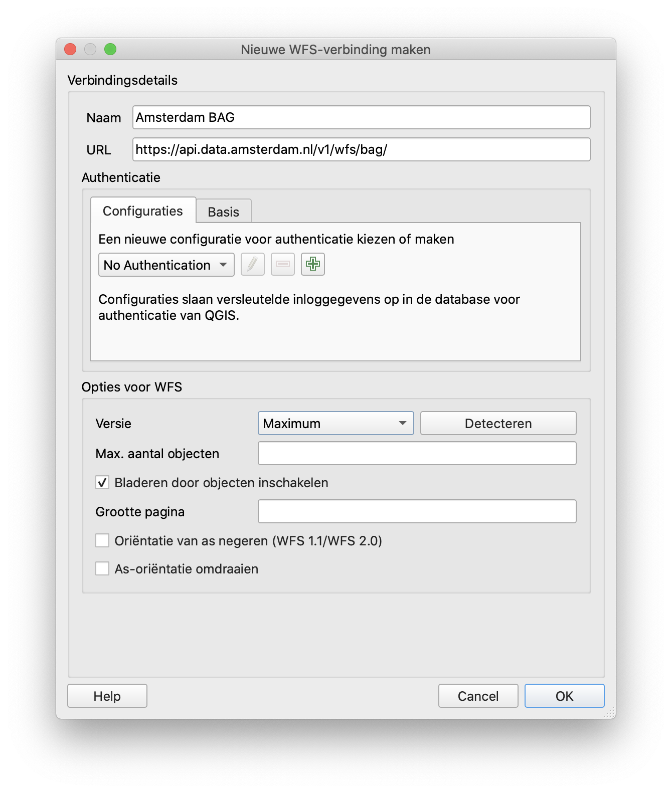Check the As-oriëntatie omdraaien option

coord(102,569)
